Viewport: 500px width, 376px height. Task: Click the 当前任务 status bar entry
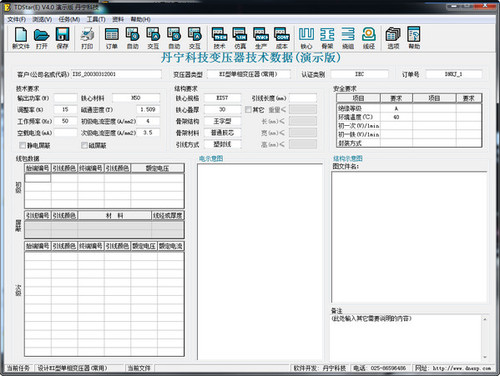tap(18, 368)
